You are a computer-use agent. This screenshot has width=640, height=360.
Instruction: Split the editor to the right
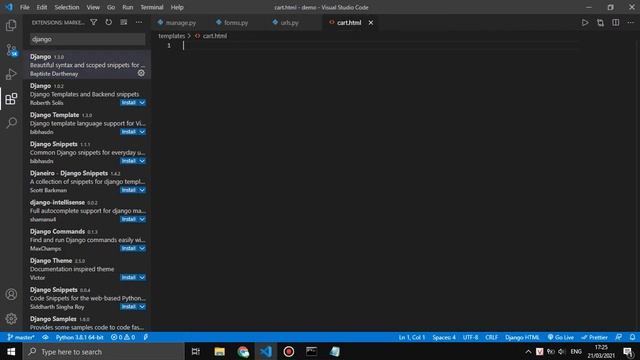coord(616,22)
